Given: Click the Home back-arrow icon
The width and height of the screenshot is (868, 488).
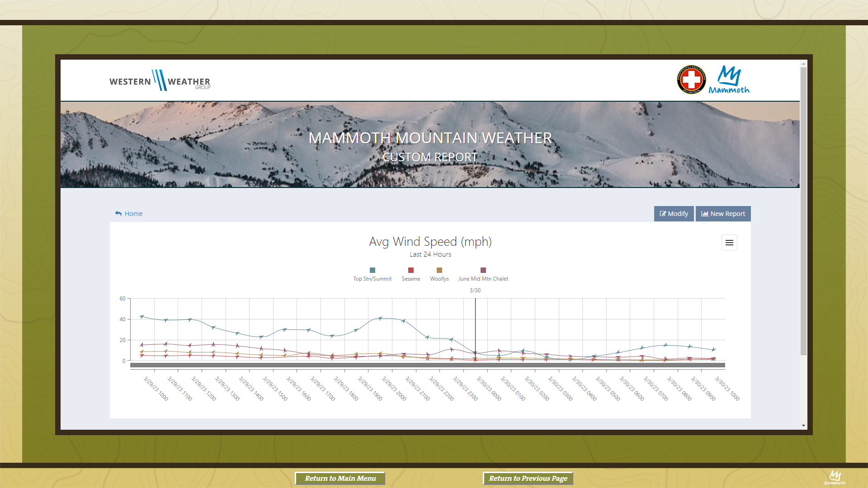Looking at the screenshot, I should [118, 214].
